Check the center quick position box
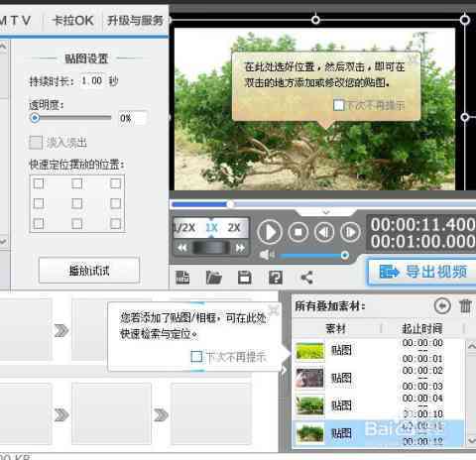The height and width of the screenshot is (460, 476). pyautogui.click(x=77, y=203)
